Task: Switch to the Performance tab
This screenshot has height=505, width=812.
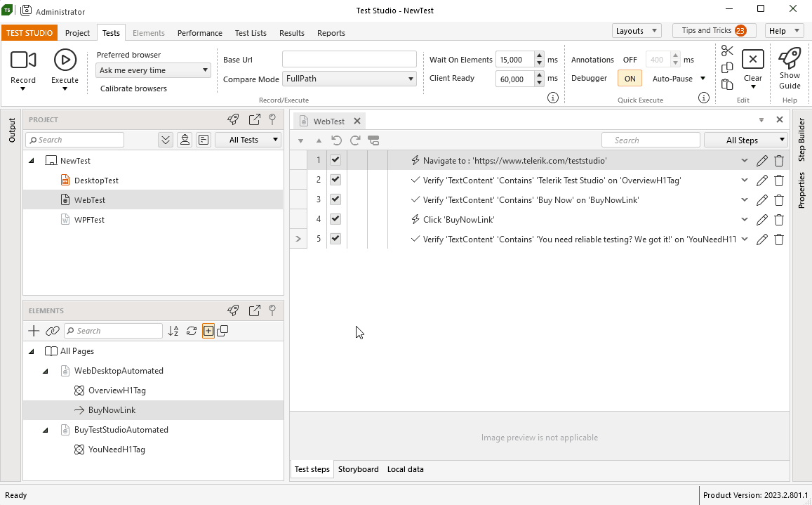Action: (200, 33)
